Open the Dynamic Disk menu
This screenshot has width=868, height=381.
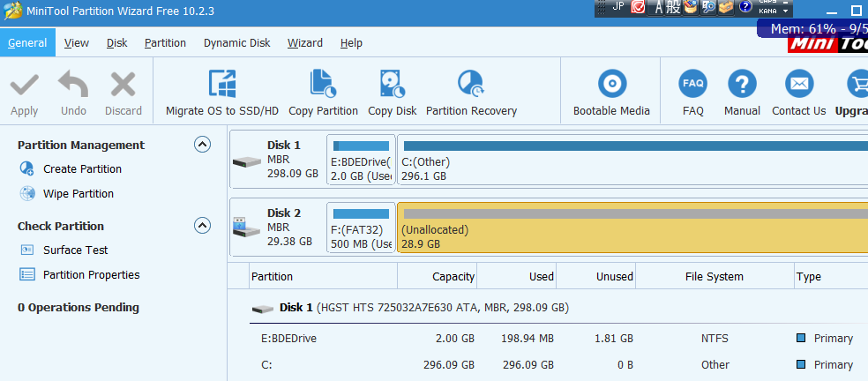[x=236, y=43]
